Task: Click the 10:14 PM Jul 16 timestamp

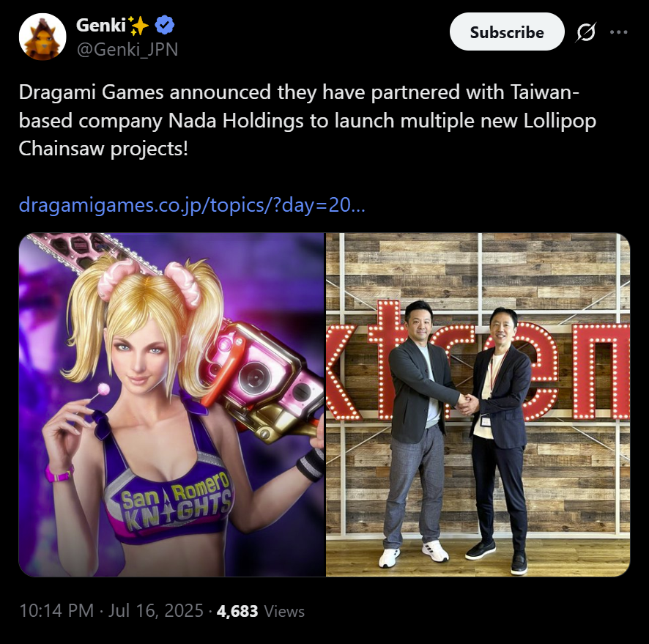Action: [x=111, y=610]
